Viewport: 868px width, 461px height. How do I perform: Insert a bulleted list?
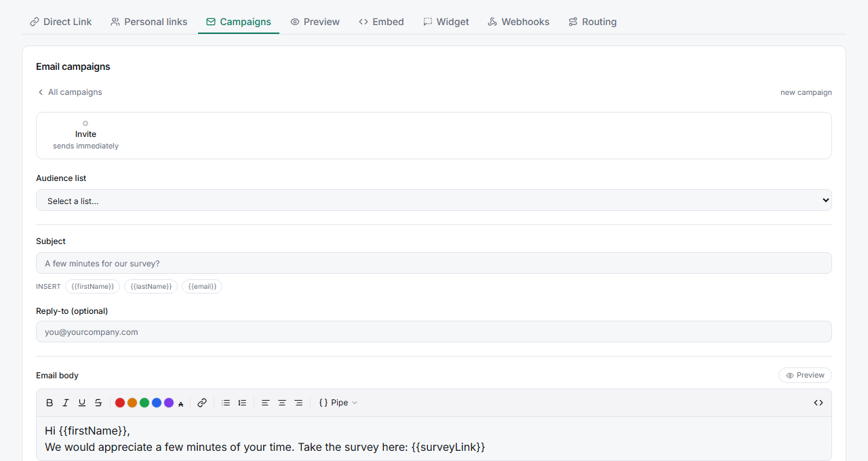point(226,403)
